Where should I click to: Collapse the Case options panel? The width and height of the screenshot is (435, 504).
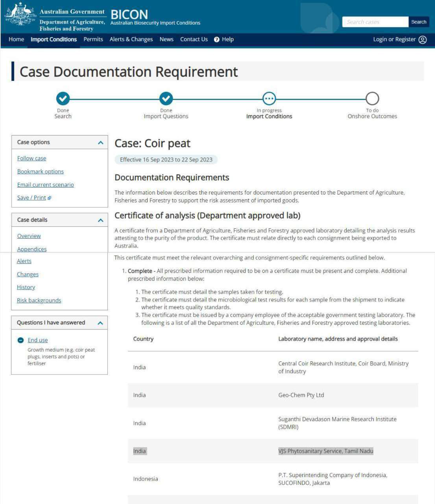point(101,143)
